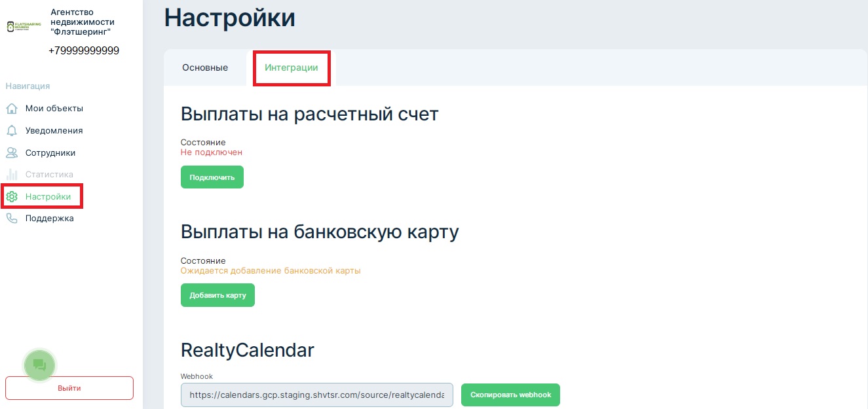
Task: Click the gear icon beside Настройки
Action: click(12, 196)
